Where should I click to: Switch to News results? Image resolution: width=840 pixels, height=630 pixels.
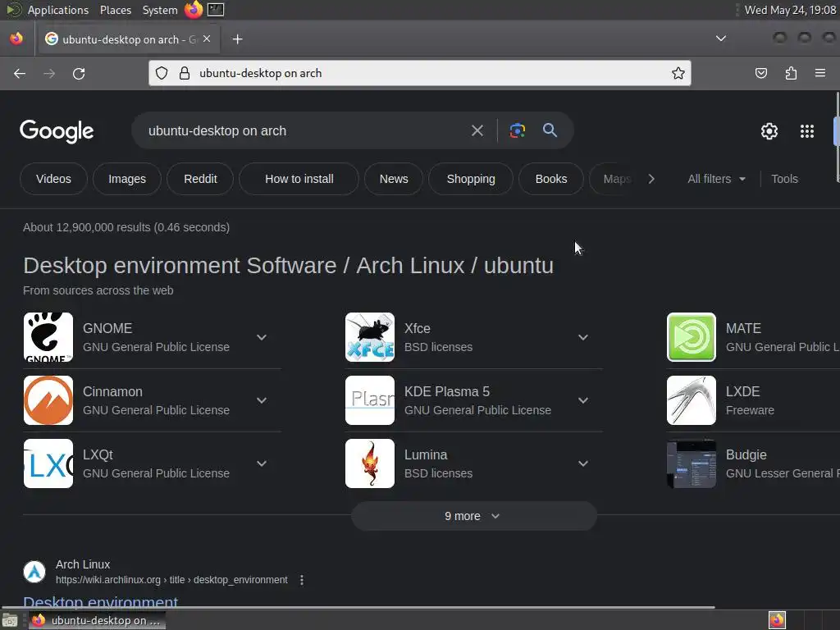point(394,179)
